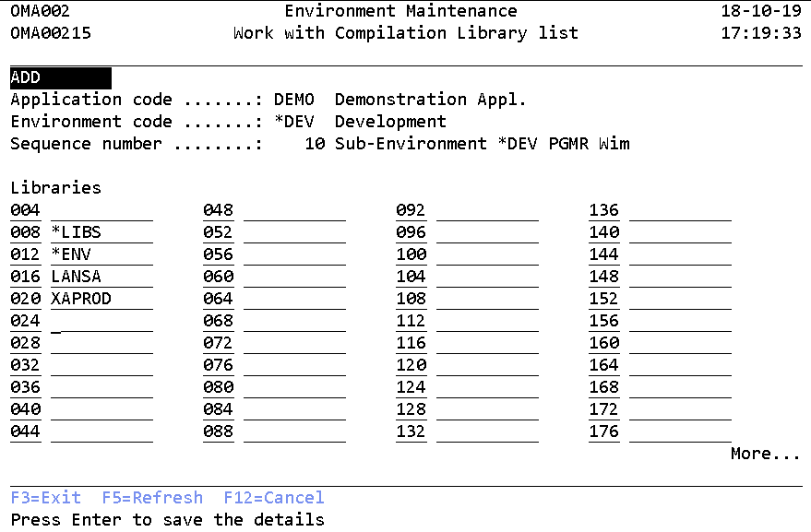Click the highlighted ADD mode indicator
Viewport: 811px width, 532px height.
click(61, 78)
